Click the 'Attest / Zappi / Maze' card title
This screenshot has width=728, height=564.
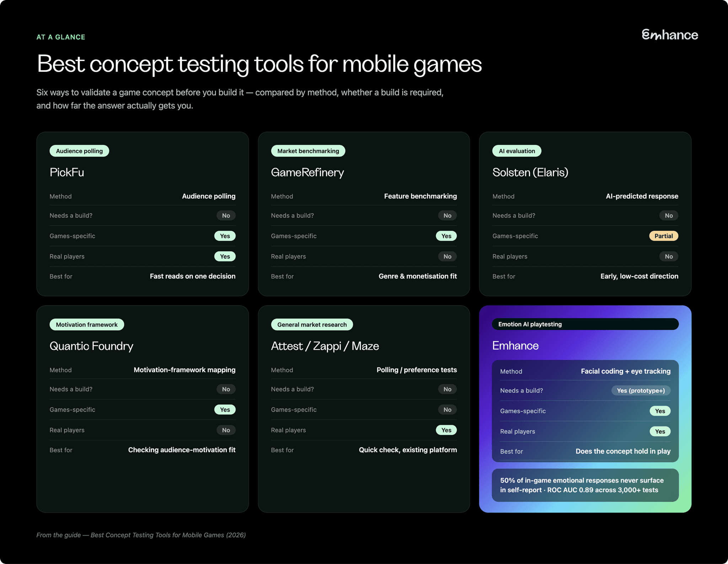click(x=325, y=346)
